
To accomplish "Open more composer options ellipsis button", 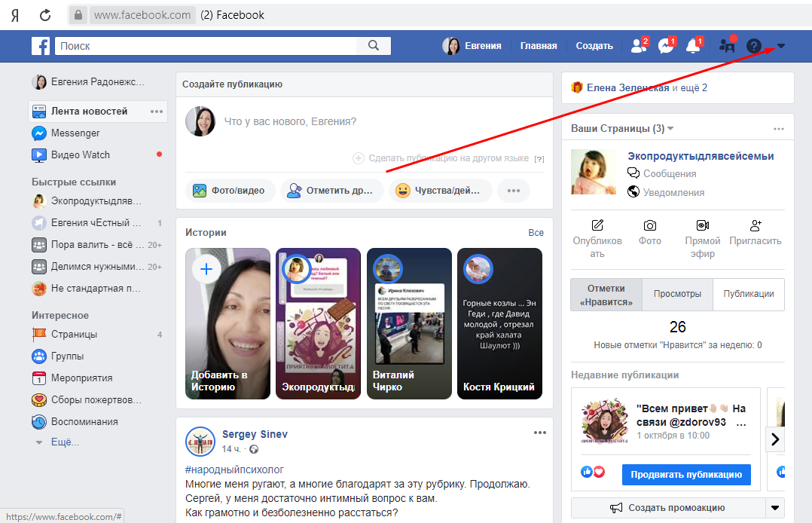I will point(513,191).
